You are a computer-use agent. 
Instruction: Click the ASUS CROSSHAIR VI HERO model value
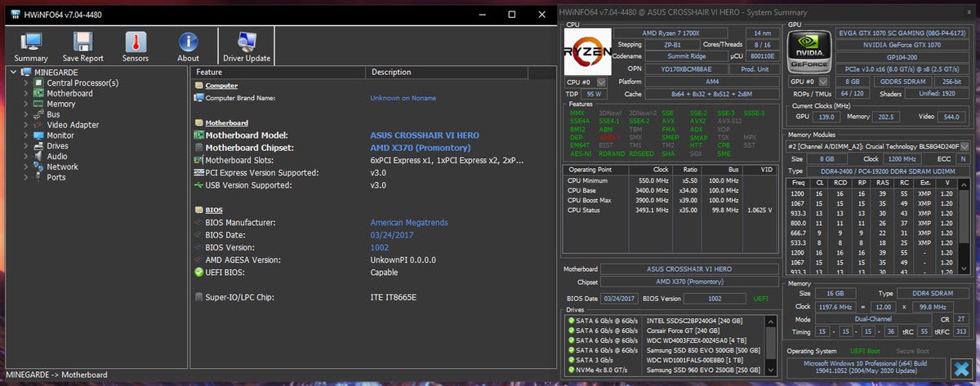point(425,135)
